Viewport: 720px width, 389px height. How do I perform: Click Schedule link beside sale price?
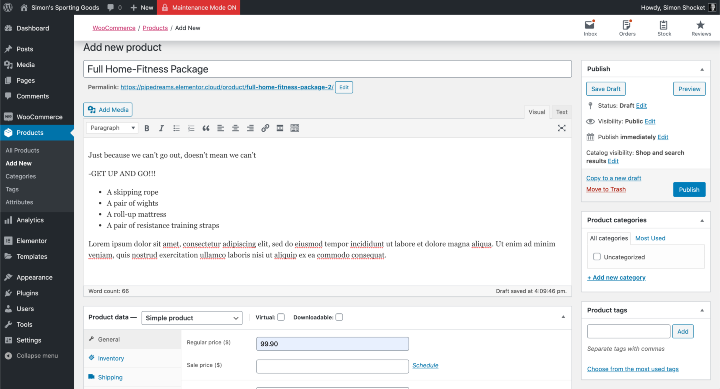[425, 365]
